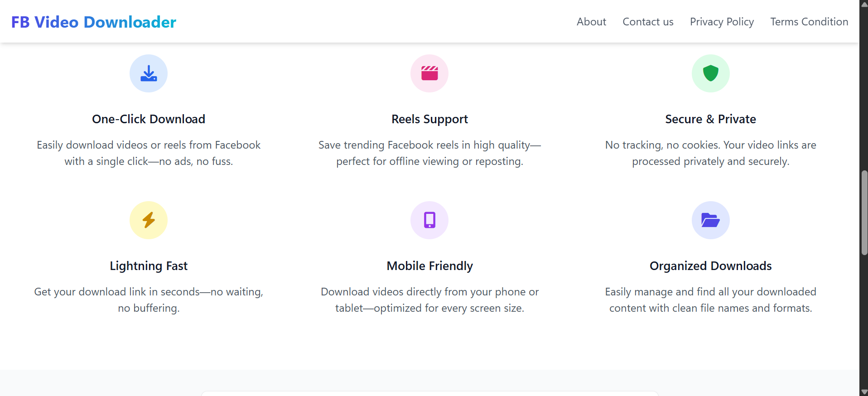868x396 pixels.
Task: Click the scrollbar down arrow
Action: (864, 392)
